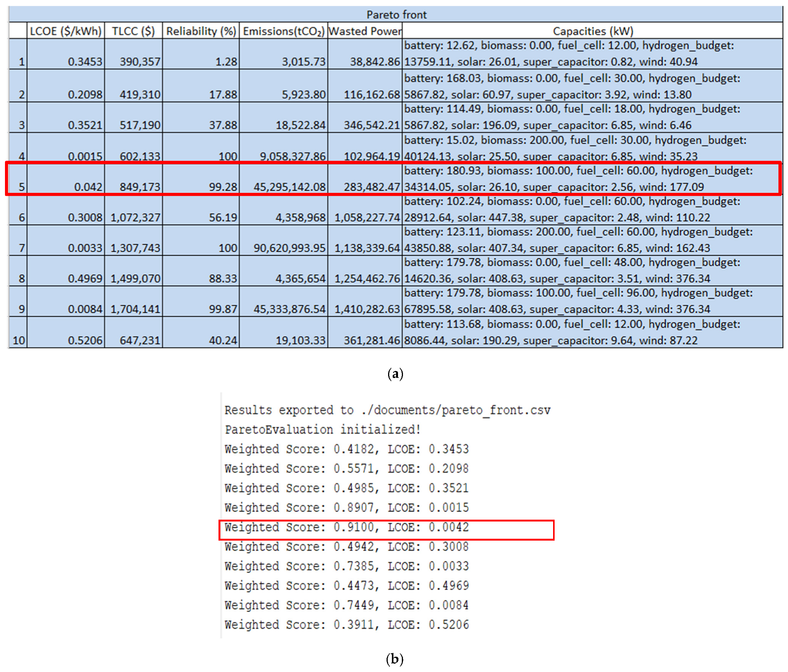This screenshot has height=672, width=788.
Task: Select LCOE cell with value 0.2098
Action: tap(66, 86)
